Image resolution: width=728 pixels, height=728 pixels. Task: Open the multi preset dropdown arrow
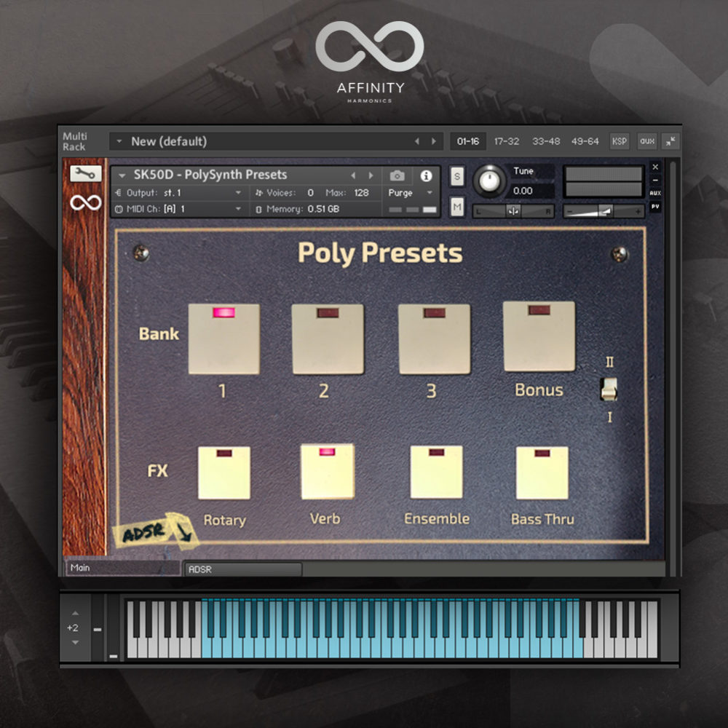point(119,141)
